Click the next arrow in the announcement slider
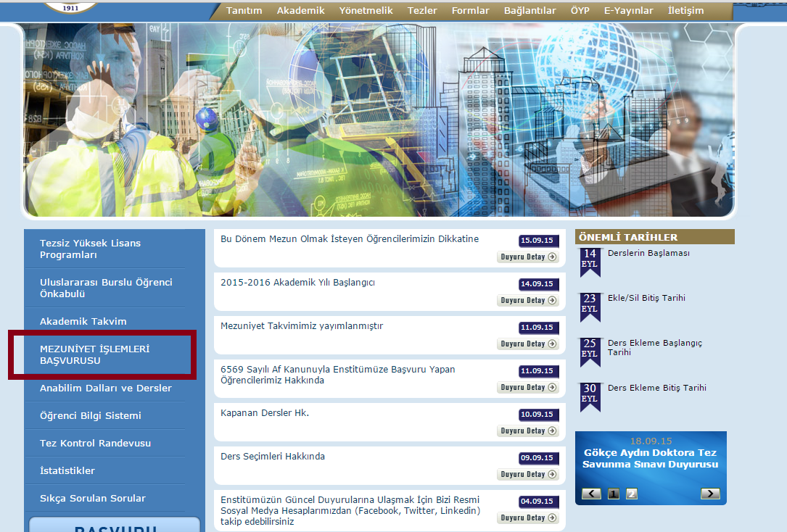The height and width of the screenshot is (532, 787). (x=709, y=494)
